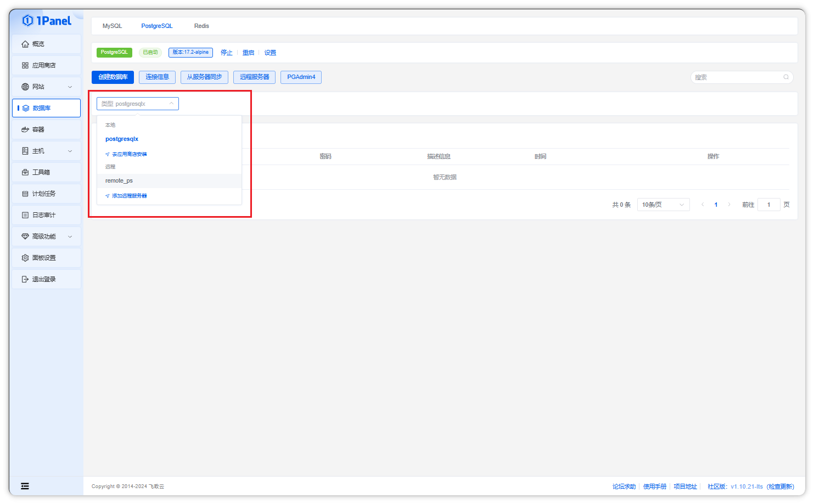Click the 共 0 条 total count
The height and width of the screenshot is (504, 814).
click(x=621, y=205)
